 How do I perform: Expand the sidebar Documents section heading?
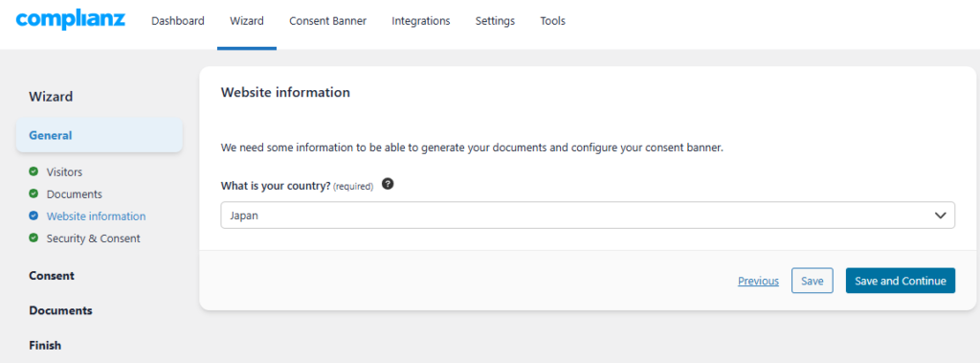tap(60, 310)
